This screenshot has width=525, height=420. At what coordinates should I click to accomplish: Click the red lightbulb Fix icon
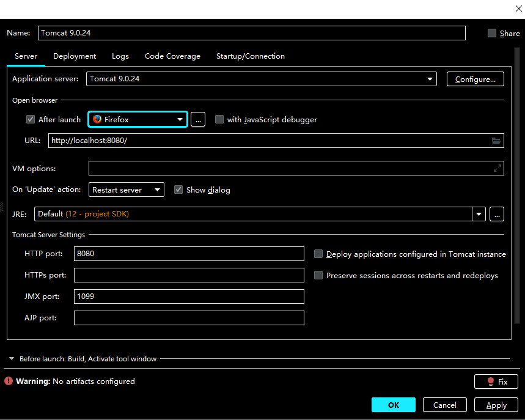point(491,381)
